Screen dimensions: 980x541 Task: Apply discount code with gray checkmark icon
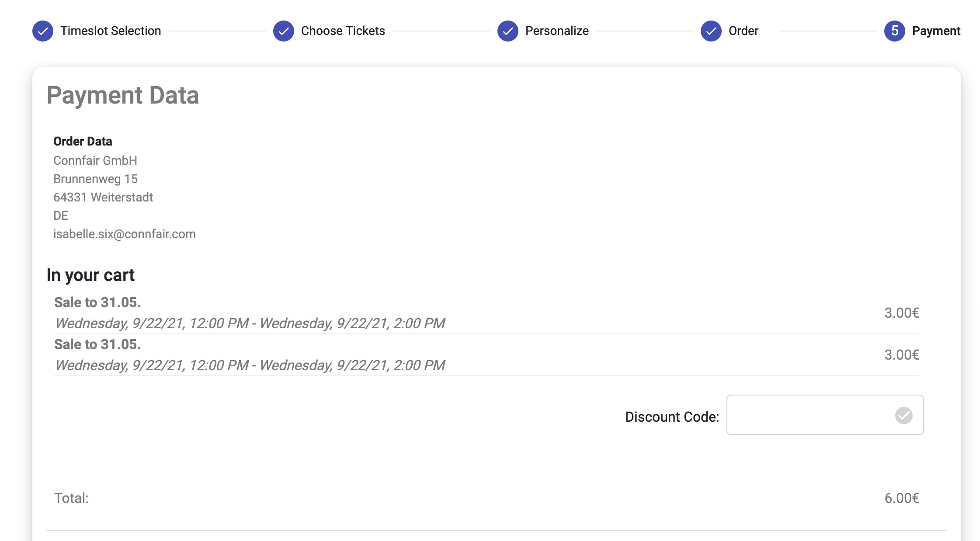pos(904,416)
